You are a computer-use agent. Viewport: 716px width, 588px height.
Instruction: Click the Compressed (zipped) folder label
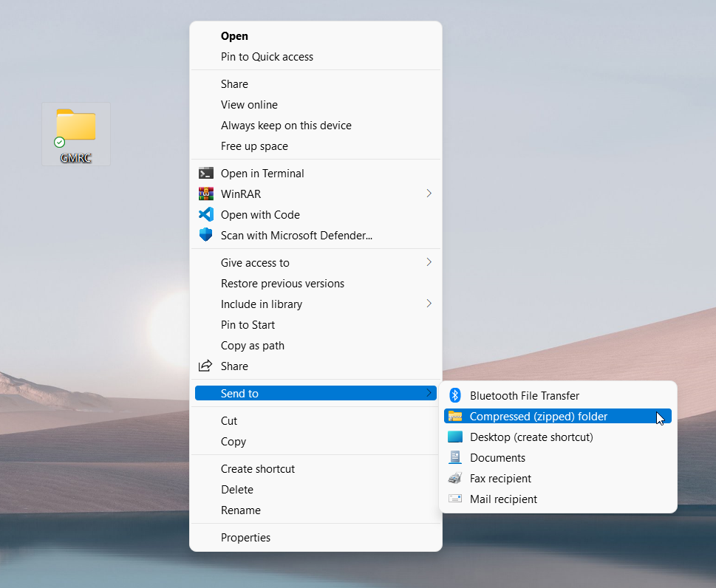[539, 417]
